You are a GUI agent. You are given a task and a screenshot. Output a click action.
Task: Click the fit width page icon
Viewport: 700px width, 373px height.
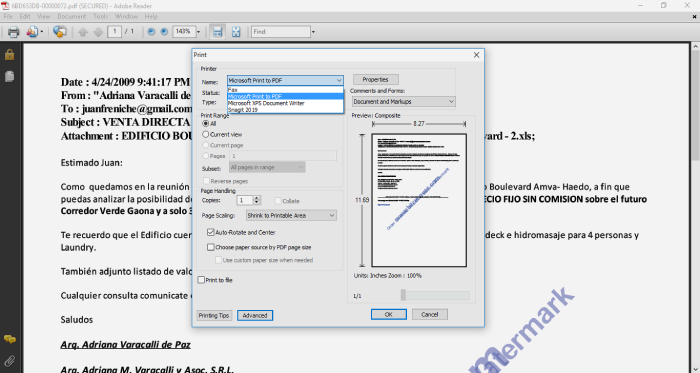point(217,32)
